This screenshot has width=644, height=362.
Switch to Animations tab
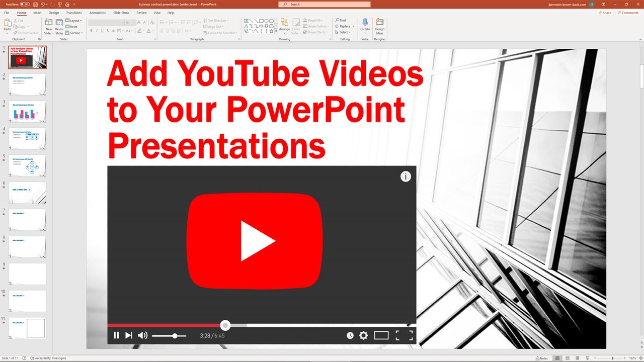98,13
